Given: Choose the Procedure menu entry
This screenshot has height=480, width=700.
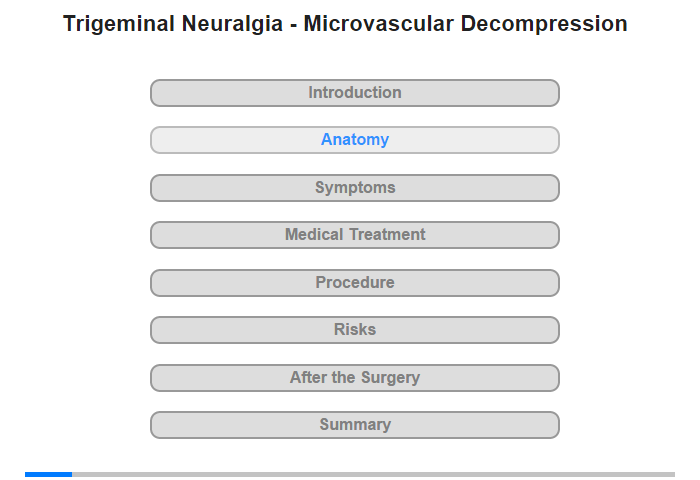Looking at the screenshot, I should point(355,282).
